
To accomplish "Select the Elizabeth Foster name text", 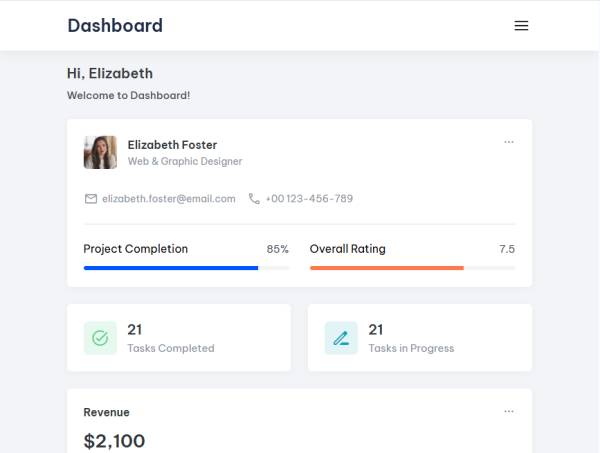I will 172,145.
